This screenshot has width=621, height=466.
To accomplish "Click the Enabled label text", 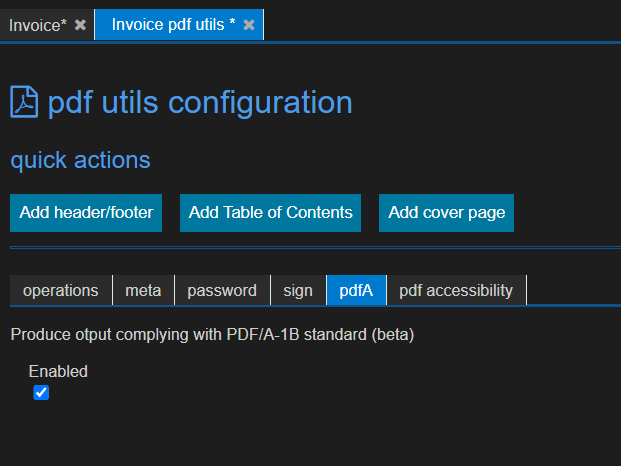I will pos(58,371).
